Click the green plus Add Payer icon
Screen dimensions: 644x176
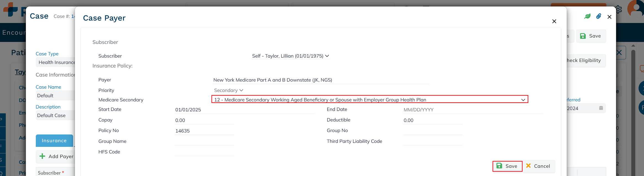[x=42, y=156]
